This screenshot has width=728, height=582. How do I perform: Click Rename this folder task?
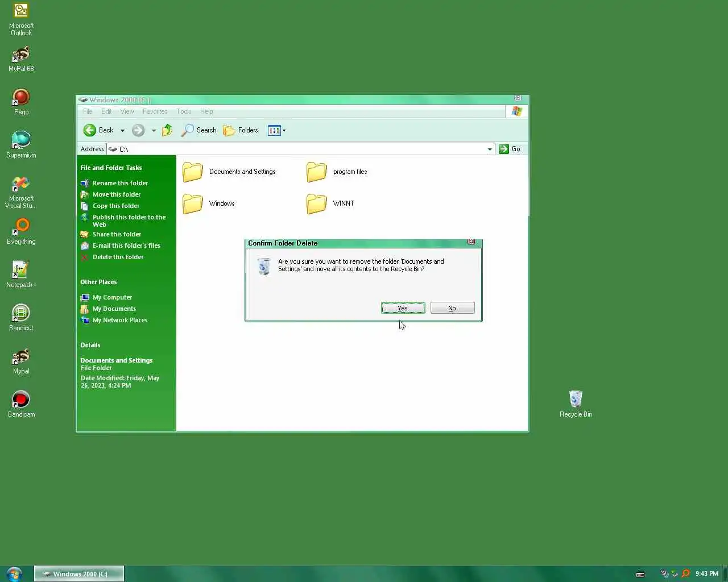point(120,183)
